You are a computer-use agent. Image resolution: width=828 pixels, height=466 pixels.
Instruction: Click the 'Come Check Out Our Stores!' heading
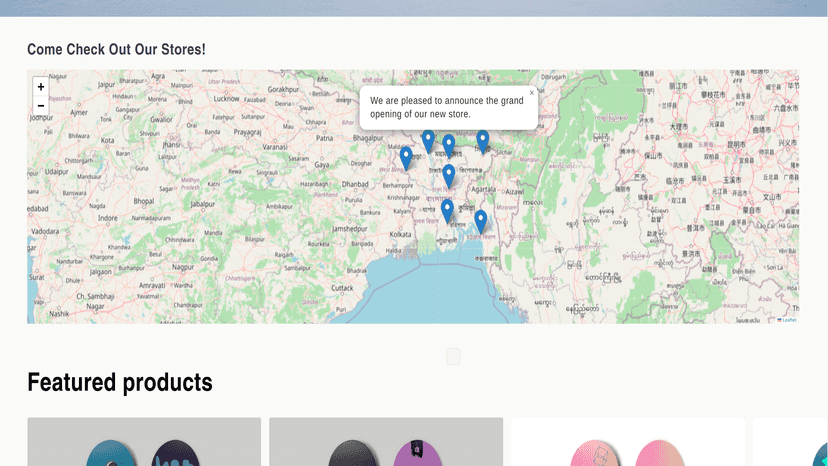click(x=116, y=49)
